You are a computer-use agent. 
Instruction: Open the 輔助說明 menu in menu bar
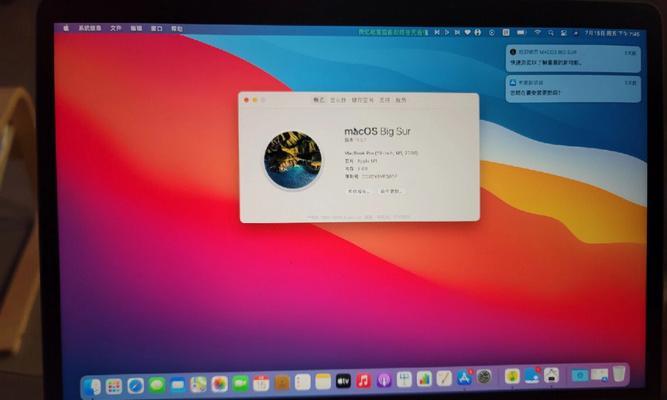[x=177, y=29]
